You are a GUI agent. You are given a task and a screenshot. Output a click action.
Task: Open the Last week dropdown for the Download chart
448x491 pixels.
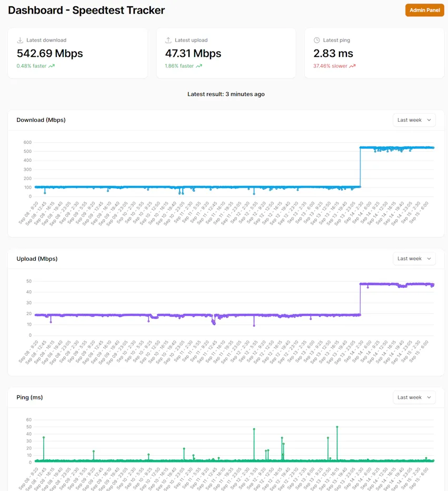pyautogui.click(x=414, y=120)
